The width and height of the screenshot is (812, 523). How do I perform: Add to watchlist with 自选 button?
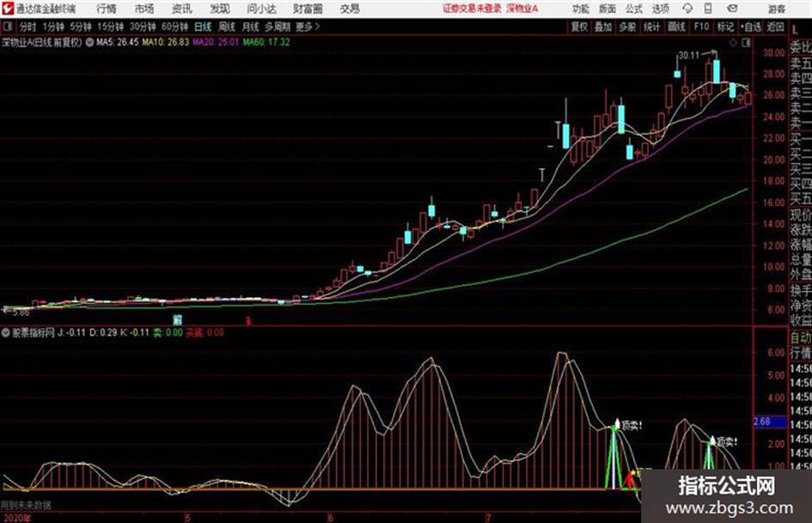coord(751,27)
